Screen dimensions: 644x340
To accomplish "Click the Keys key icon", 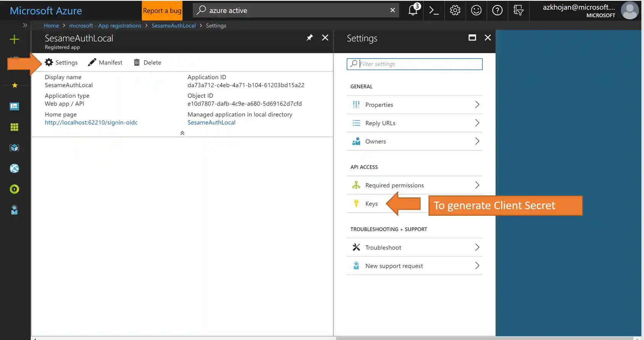I will point(356,203).
